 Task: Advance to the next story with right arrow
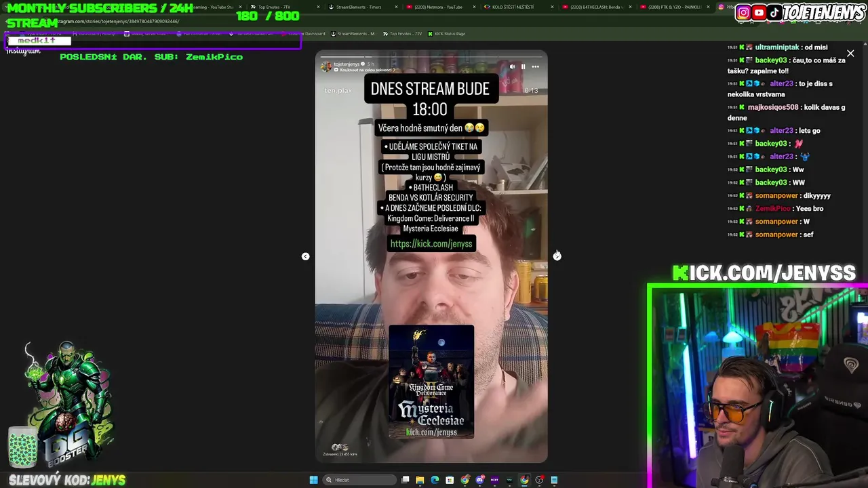(557, 256)
